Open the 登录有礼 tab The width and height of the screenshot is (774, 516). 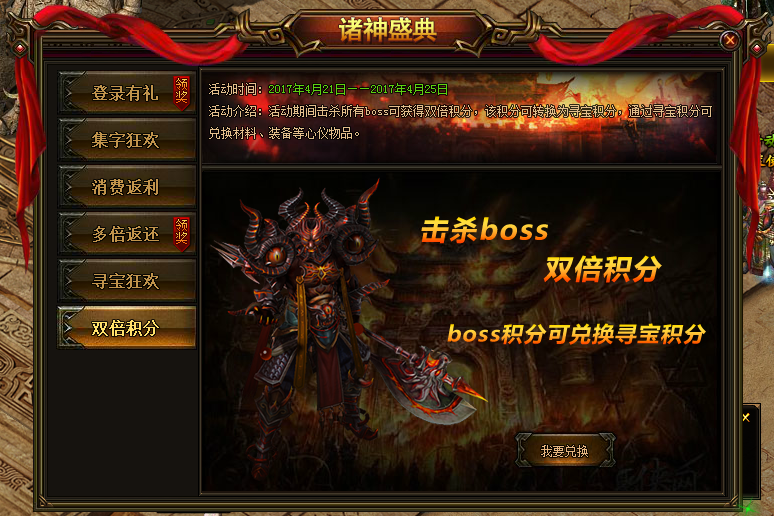127,93
